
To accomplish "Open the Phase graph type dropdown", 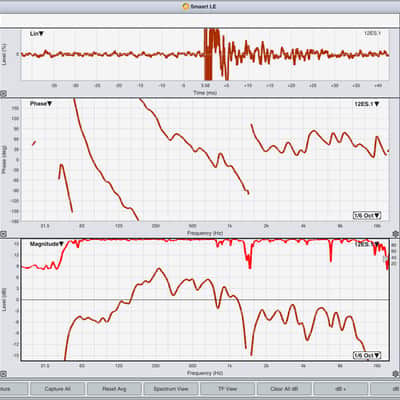I will click(x=41, y=104).
